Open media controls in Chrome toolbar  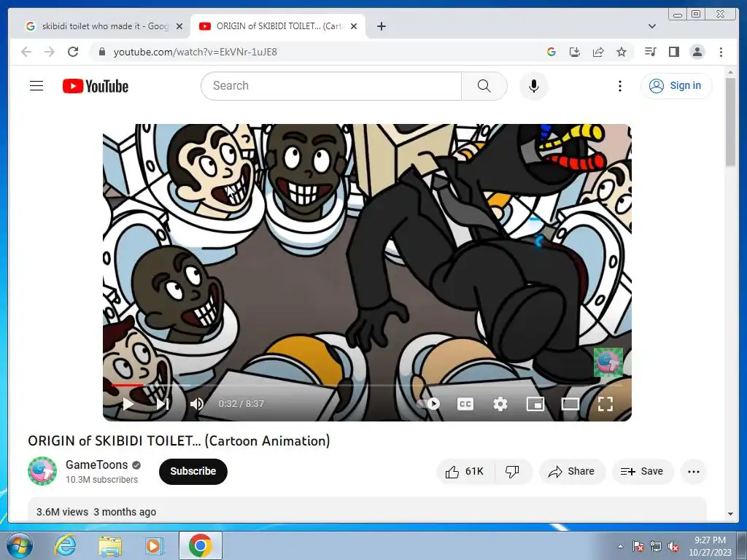(x=650, y=52)
